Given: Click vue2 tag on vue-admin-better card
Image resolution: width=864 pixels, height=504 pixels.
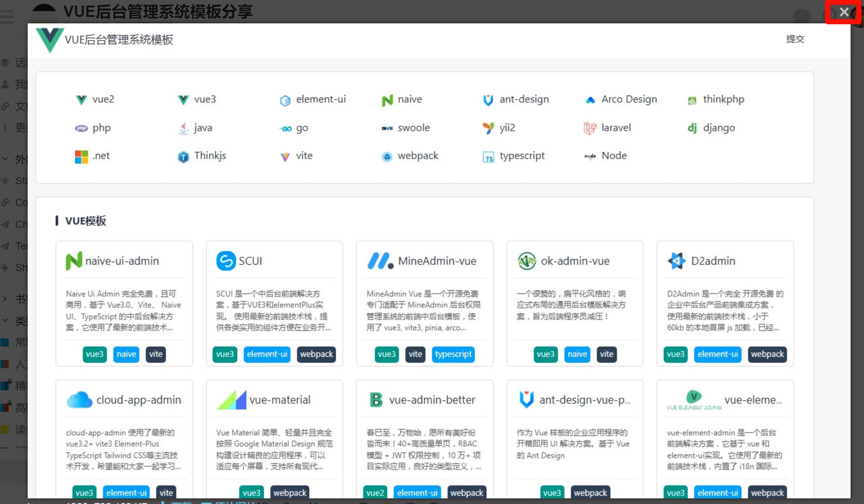Looking at the screenshot, I should [375, 493].
